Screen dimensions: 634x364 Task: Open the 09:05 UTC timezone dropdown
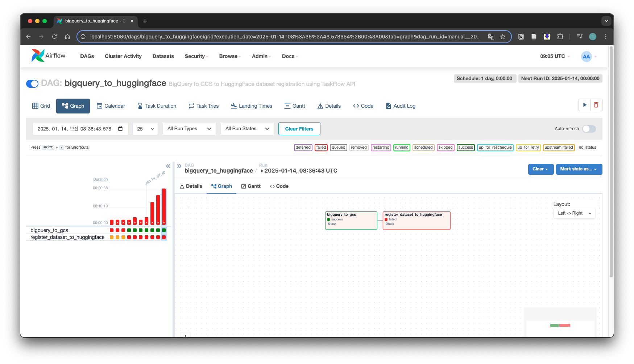pos(555,56)
